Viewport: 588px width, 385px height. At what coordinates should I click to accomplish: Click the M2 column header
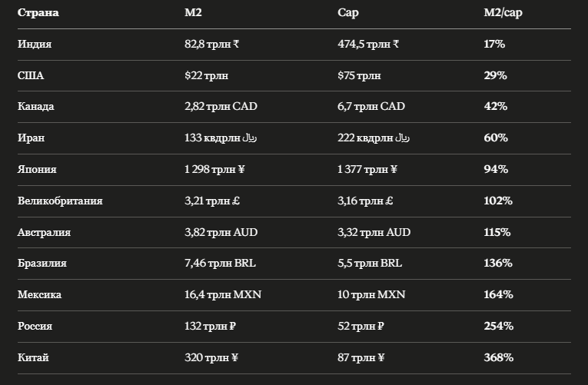(193, 12)
